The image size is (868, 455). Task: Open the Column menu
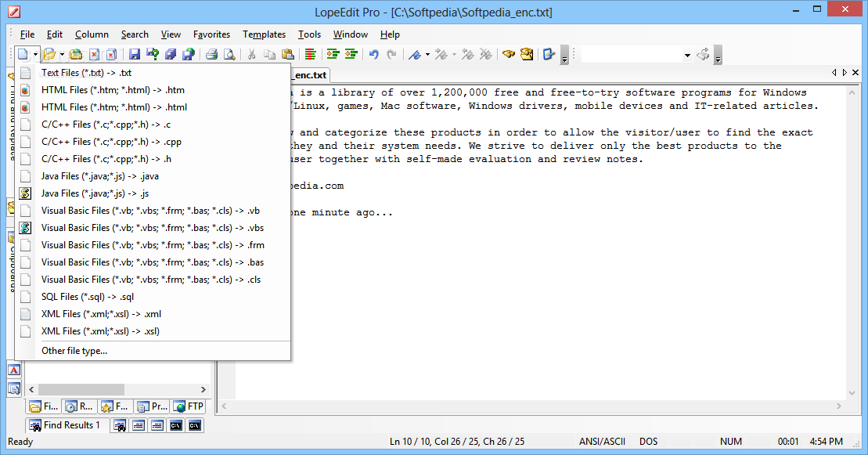pyautogui.click(x=92, y=34)
